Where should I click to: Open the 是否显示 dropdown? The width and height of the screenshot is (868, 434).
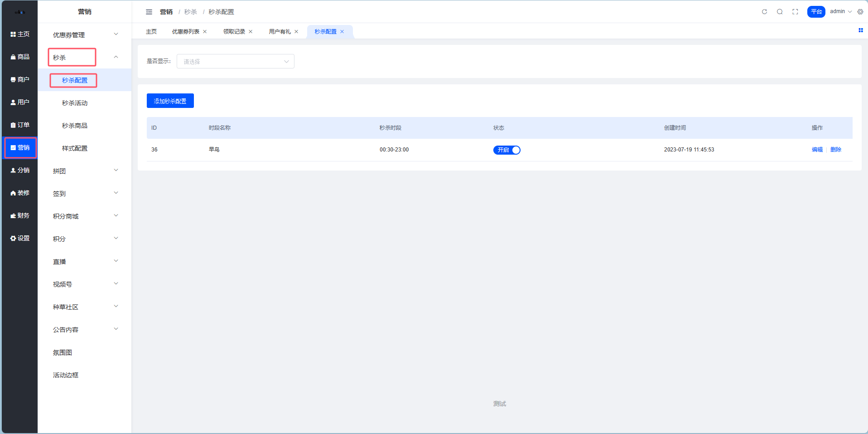pyautogui.click(x=235, y=62)
